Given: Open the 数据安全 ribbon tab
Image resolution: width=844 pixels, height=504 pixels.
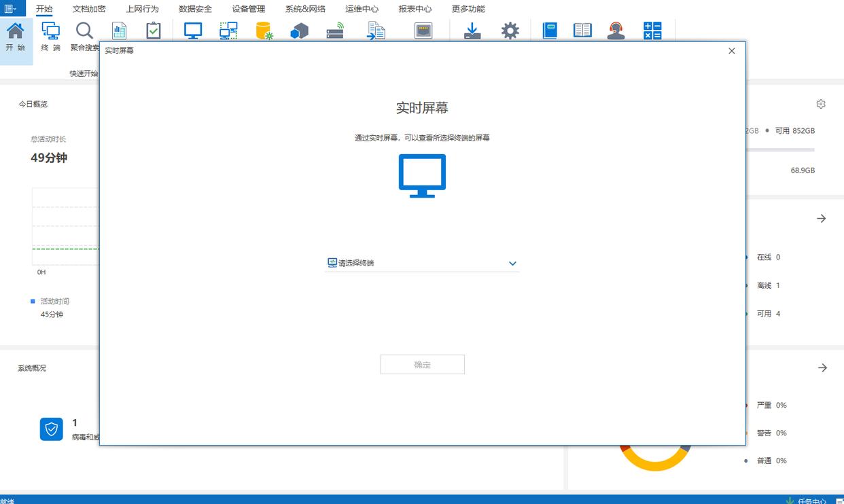Looking at the screenshot, I should point(196,9).
